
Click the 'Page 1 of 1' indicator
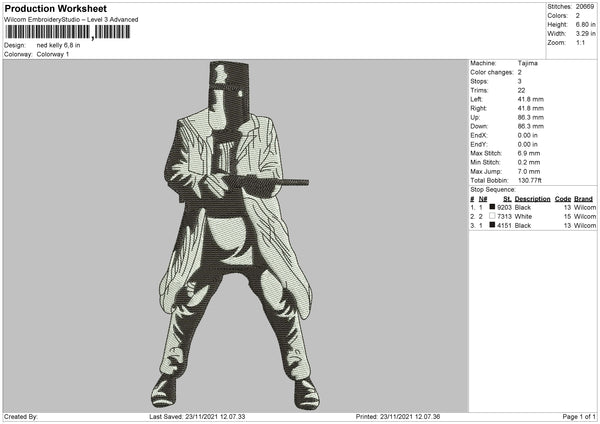click(x=579, y=417)
